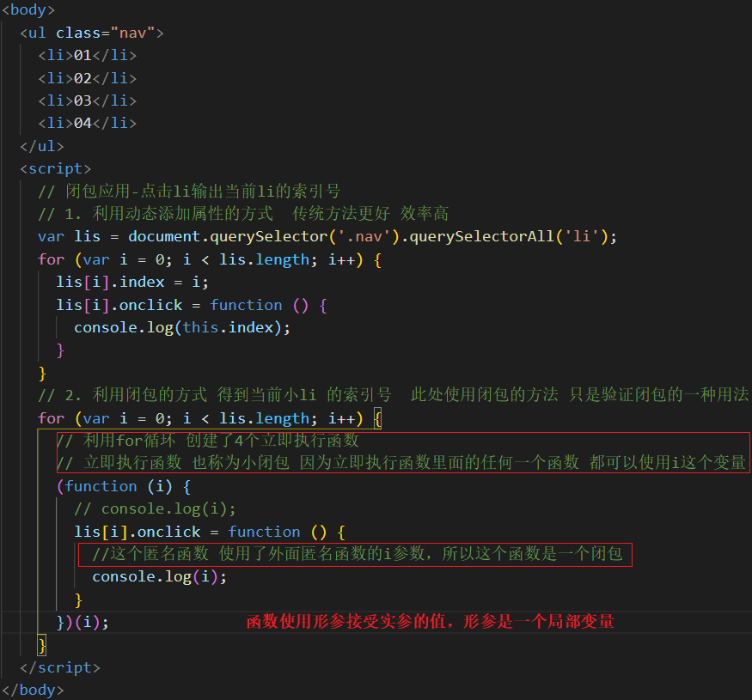Click the '})(i);' invocation
The width and height of the screenshot is (752, 700).
tap(83, 623)
